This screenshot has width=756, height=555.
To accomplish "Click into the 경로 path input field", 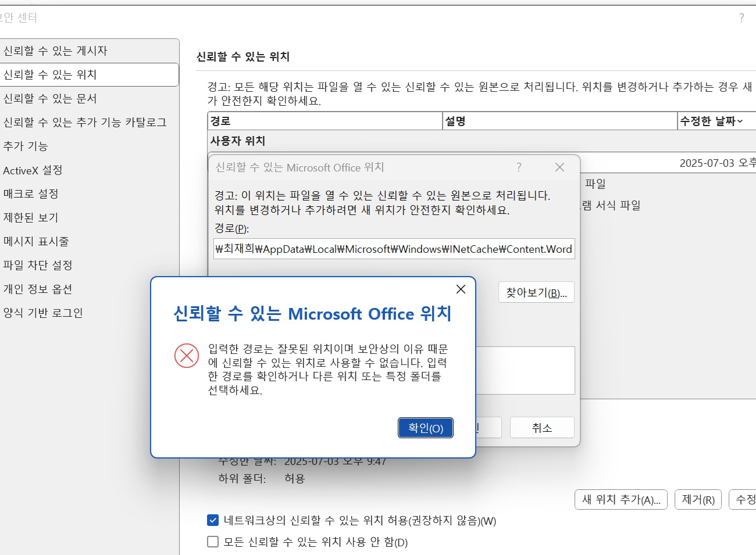I will point(394,249).
